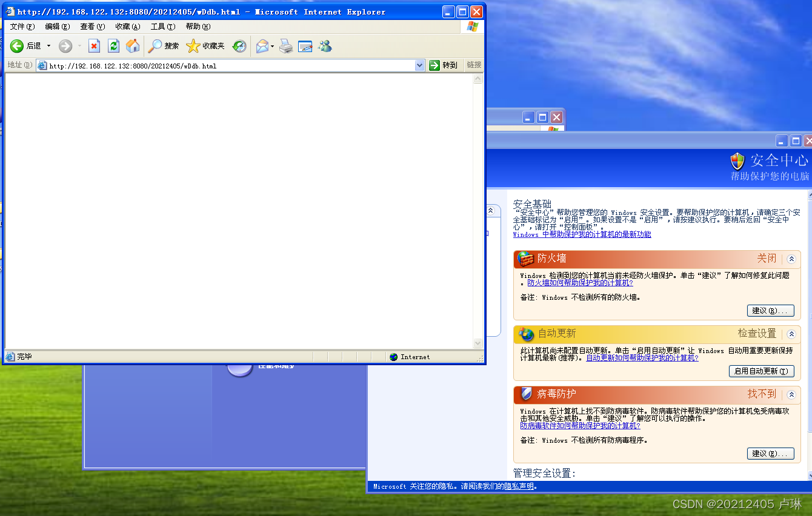The width and height of the screenshot is (812, 516).
Task: Collapse the 防火墙 section in Security Center
Action: click(x=791, y=259)
